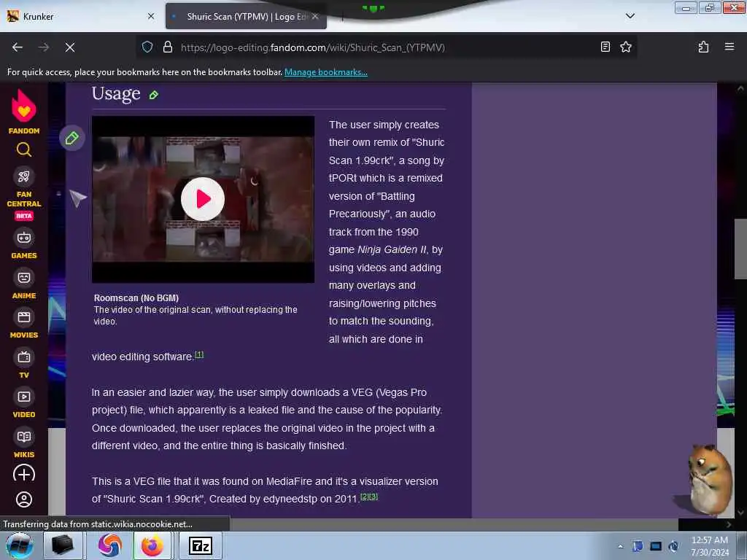View site security padlock info
Viewport: 747px width, 560px height.
(x=167, y=47)
